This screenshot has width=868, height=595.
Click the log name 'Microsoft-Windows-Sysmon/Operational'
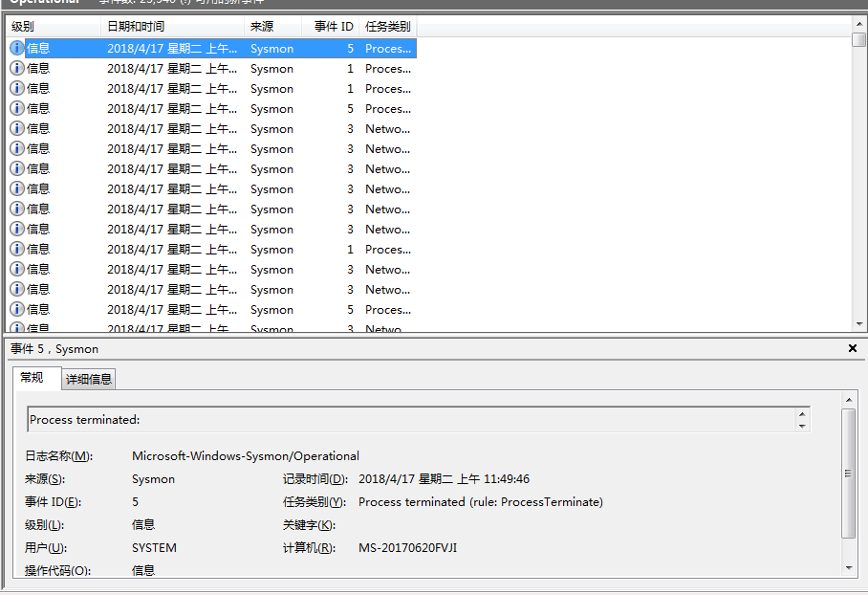pyautogui.click(x=246, y=456)
